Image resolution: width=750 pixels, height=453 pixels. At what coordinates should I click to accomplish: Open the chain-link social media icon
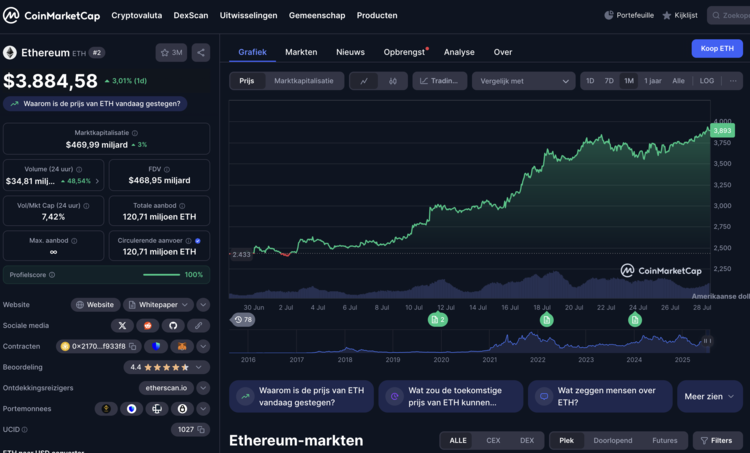coord(198,326)
